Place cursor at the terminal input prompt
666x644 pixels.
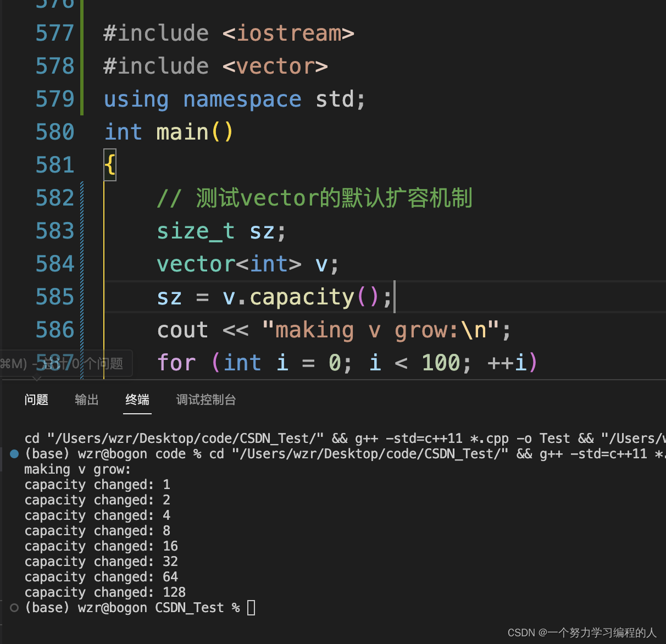(x=251, y=608)
